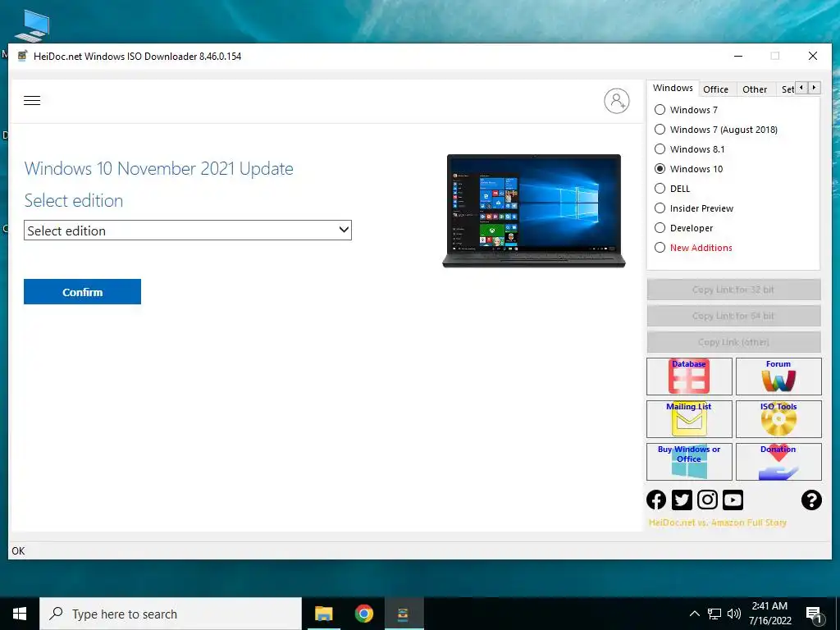Open the desktop computer icon
The height and width of the screenshot is (630, 840).
33,25
